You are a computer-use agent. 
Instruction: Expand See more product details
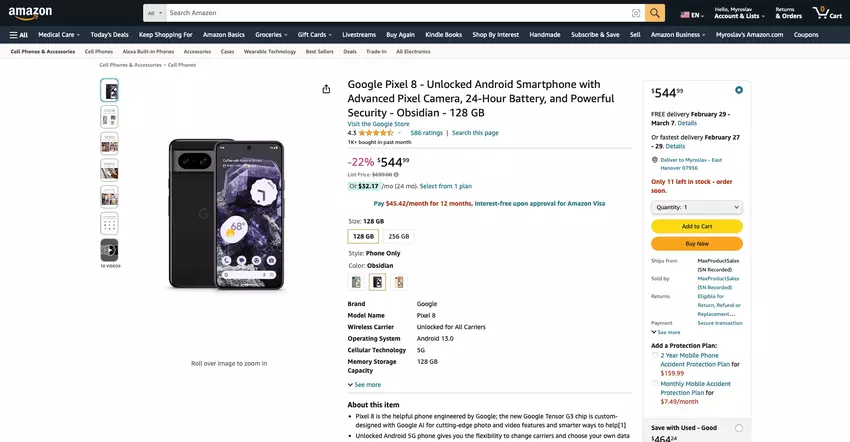click(x=364, y=384)
